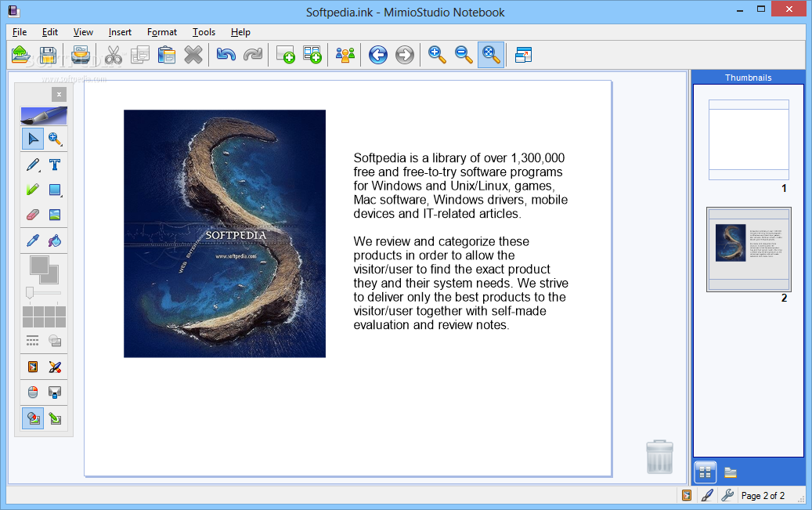This screenshot has height=510, width=812.
Task: Open the Edit menu
Action: (49, 32)
